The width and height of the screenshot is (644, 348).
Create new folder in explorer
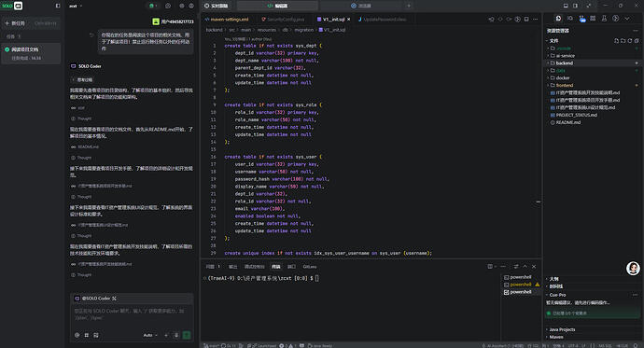tap(623, 41)
